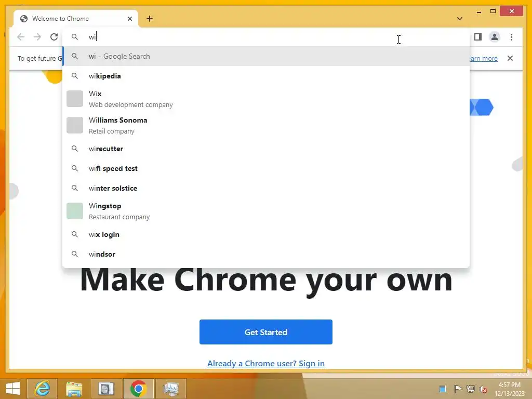Open the Windows Start button
The height and width of the screenshot is (399, 532).
tap(13, 389)
